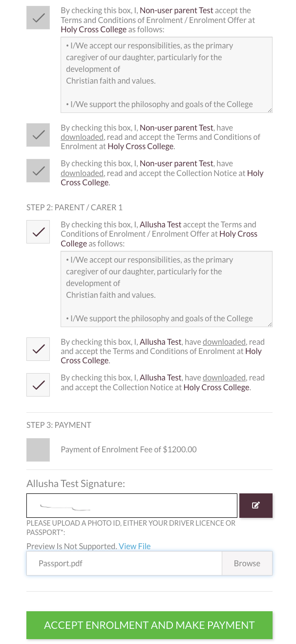Click inside the Allusha Test signature box
Viewport: 296px width, 644px height.
(132, 506)
